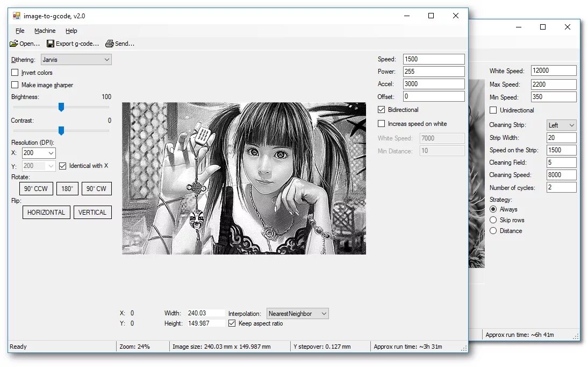Rotate image 90° CCW
Screen dimensions: 588x367
(36, 188)
